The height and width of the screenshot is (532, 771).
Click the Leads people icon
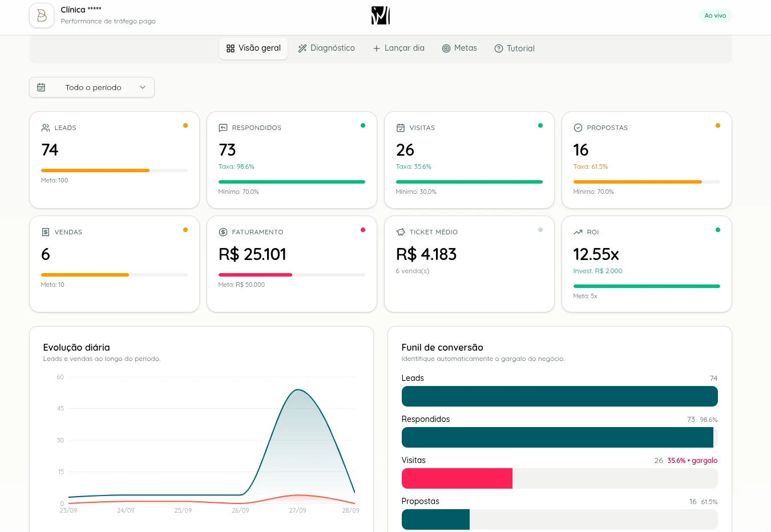point(46,128)
